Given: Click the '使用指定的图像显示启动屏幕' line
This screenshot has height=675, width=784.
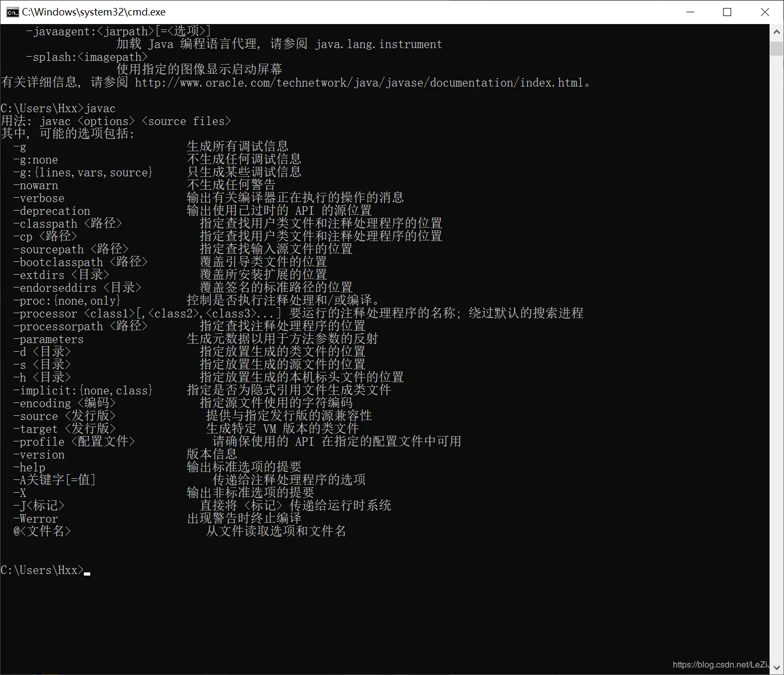Looking at the screenshot, I should [x=199, y=69].
